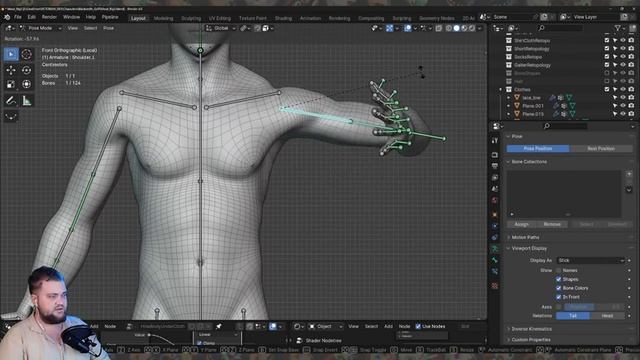
Task: Switch to Rendered viewport shading
Action: 472,28
